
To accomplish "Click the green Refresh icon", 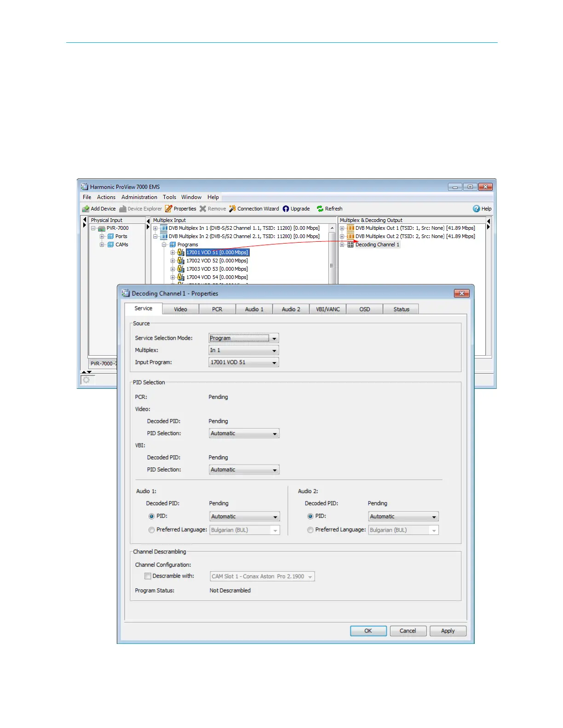I will tap(320, 209).
